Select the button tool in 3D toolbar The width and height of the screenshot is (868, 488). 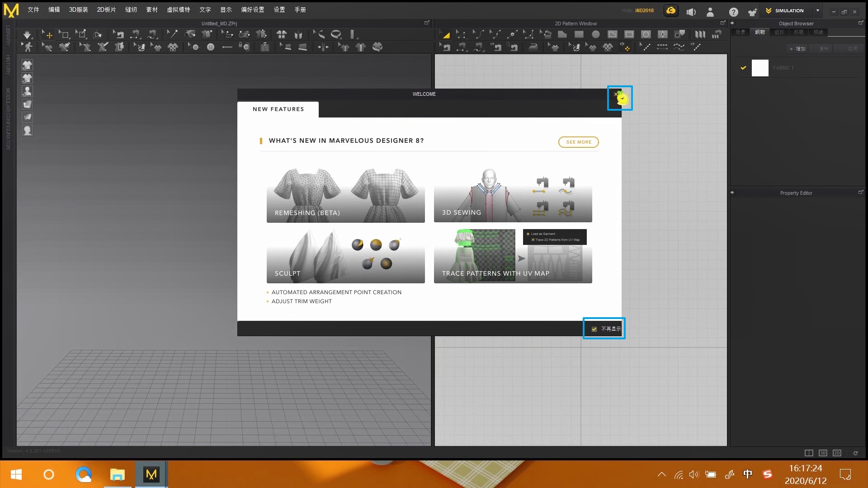tap(211, 47)
